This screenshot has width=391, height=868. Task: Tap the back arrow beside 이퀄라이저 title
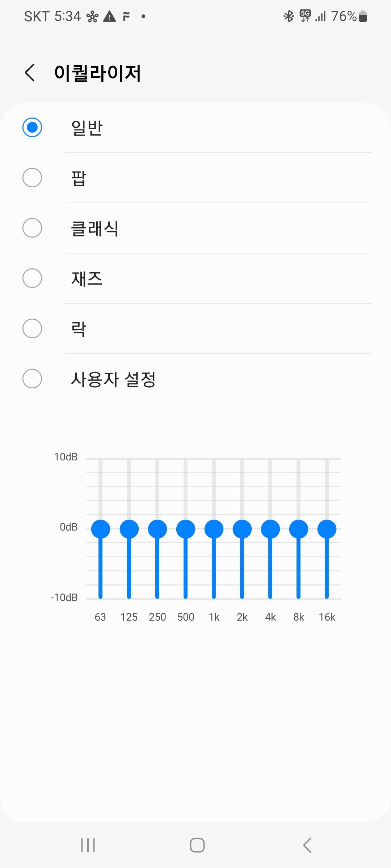click(30, 73)
